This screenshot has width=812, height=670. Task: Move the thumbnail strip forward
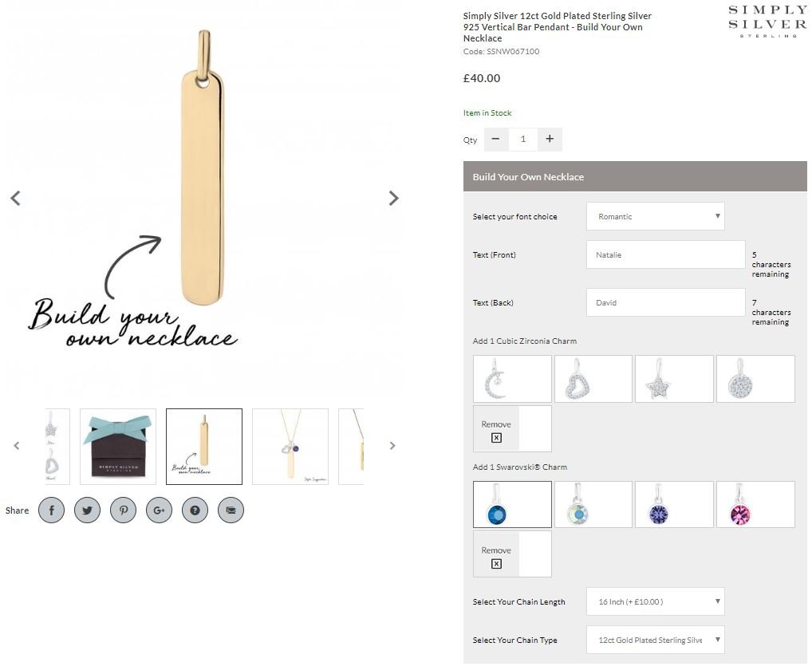click(x=392, y=445)
